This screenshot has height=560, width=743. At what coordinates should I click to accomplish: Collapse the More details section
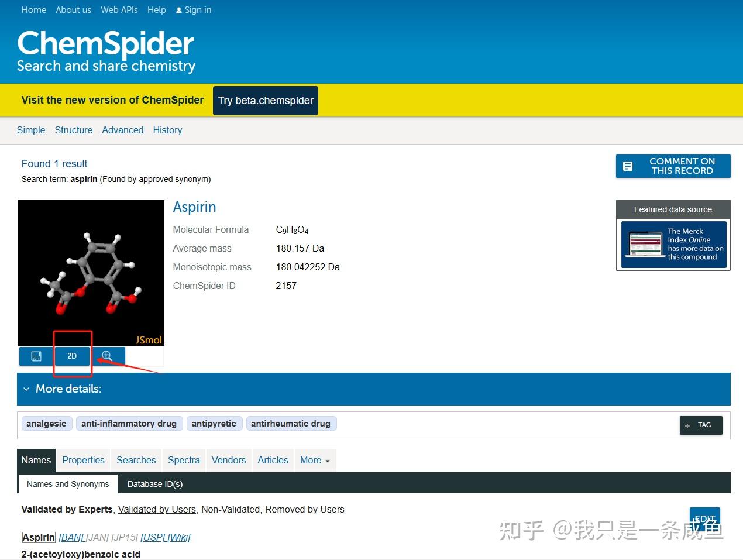coord(26,389)
